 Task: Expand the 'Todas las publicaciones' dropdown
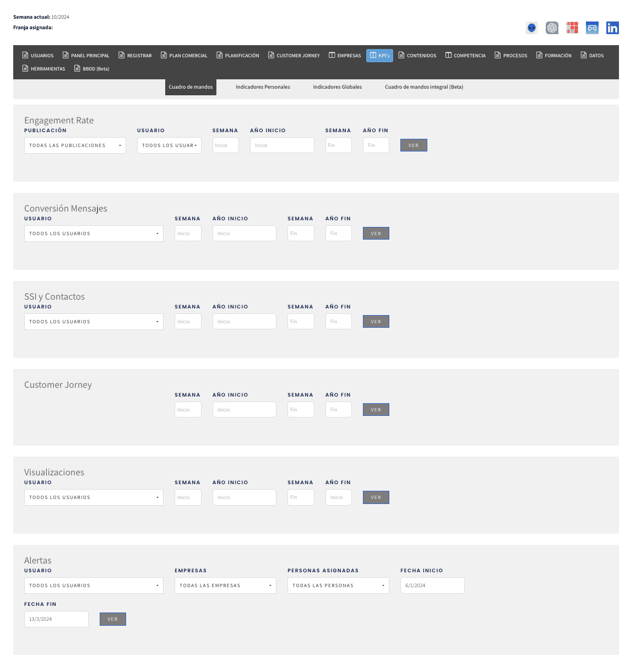pos(75,145)
